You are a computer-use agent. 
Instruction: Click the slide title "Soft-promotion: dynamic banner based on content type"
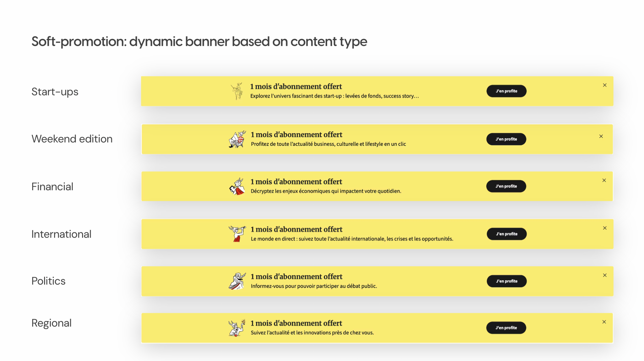click(199, 41)
